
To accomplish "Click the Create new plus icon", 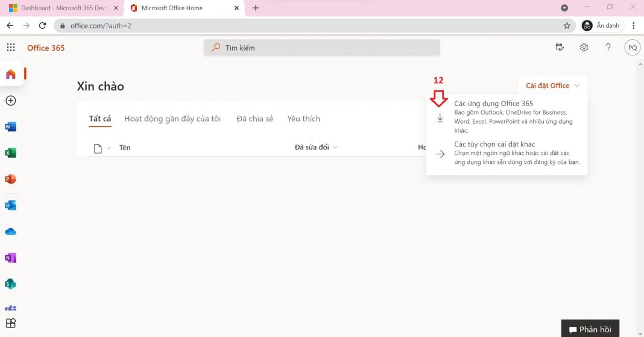I will point(10,101).
